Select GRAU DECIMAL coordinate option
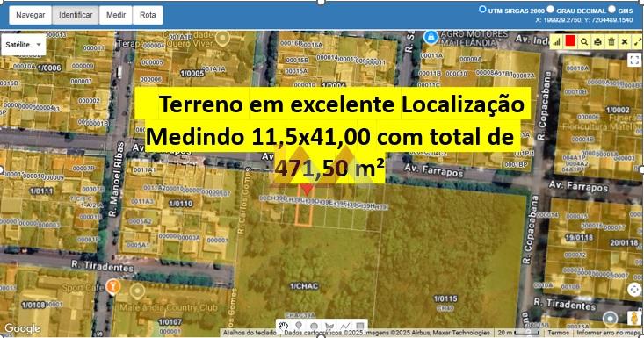Image resolution: width=644 pixels, height=338 pixels. 550,9
